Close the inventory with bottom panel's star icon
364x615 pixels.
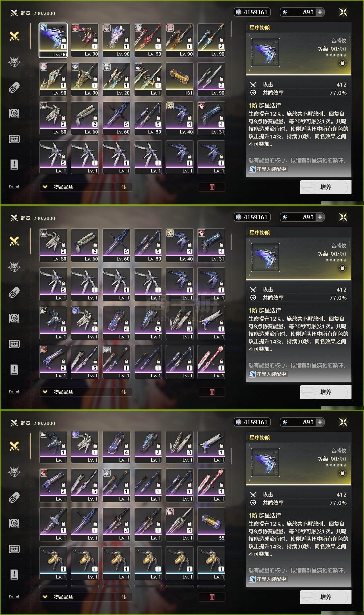343,422
